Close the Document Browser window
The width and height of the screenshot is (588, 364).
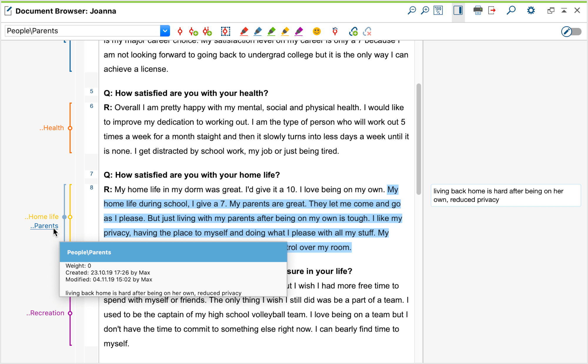pos(577,11)
